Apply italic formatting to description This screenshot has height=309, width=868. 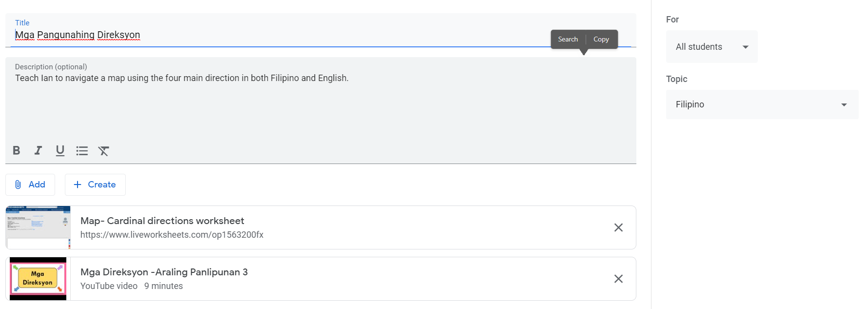click(x=38, y=150)
